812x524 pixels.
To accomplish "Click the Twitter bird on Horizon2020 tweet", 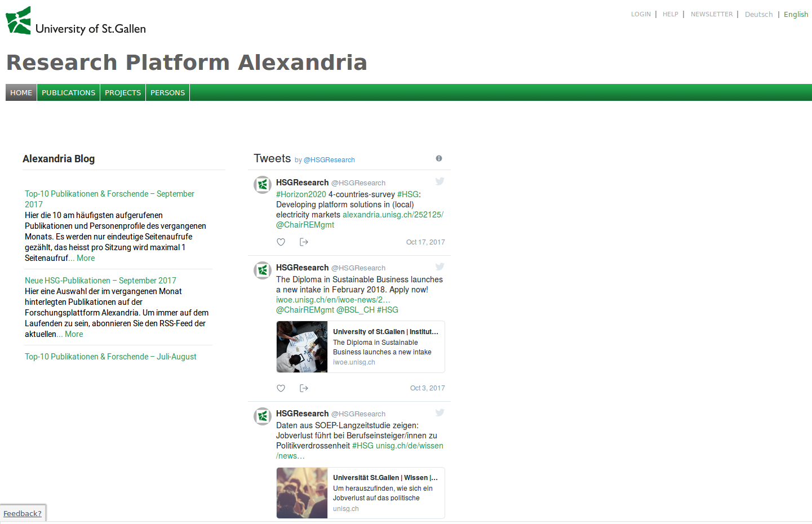I will click(440, 181).
